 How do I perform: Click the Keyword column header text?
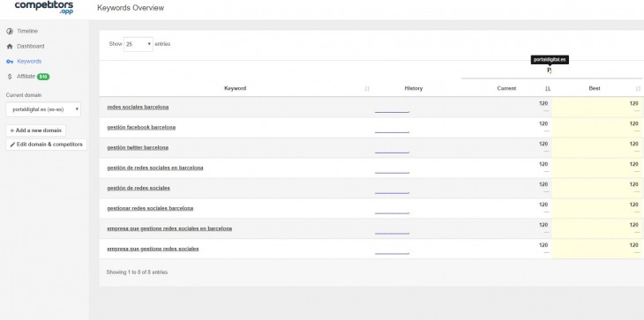[x=236, y=89]
